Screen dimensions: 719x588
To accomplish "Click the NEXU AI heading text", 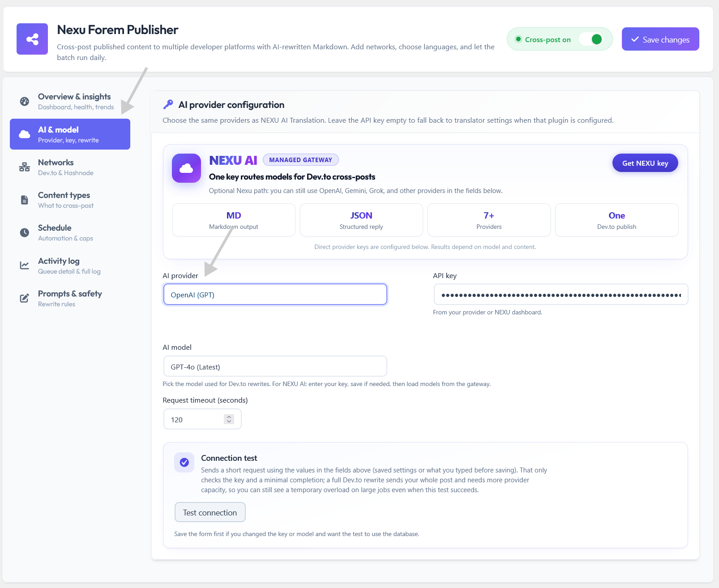I will [233, 160].
